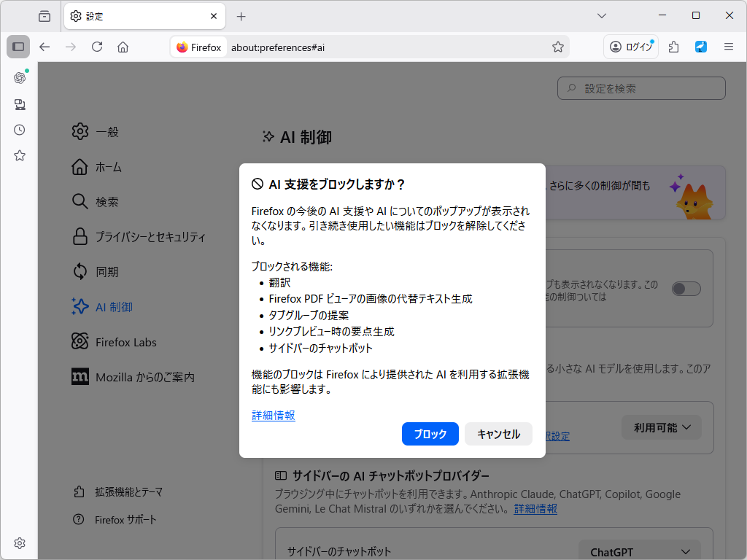Viewport: 747px width, 560px height.
Task: Go to the home page via the home icon
Action: 123,47
